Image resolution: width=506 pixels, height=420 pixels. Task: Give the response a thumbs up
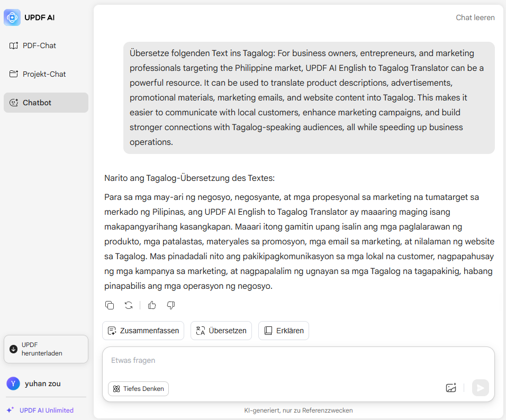click(x=152, y=305)
